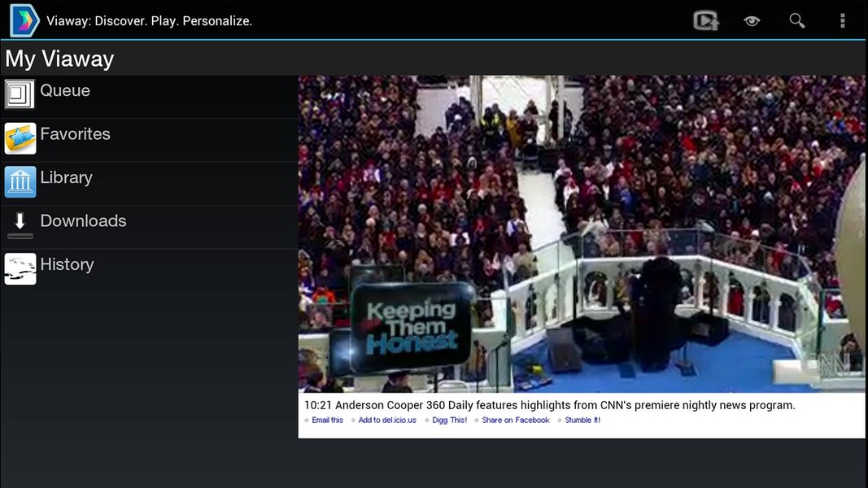Play the Anderson Cooper 360 video thumbnail
Viewport: 868px width, 488px height.
pyautogui.click(x=582, y=234)
